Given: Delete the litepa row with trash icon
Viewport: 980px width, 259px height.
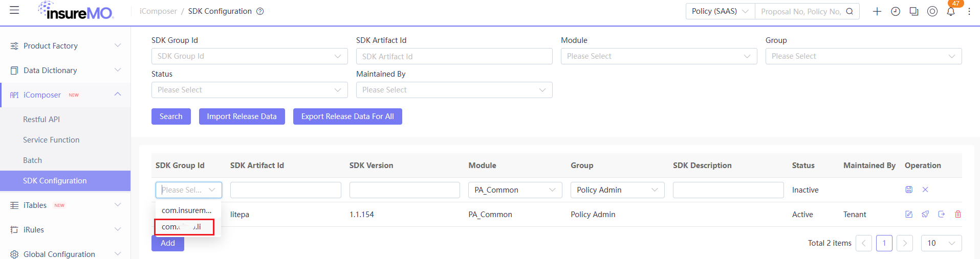Looking at the screenshot, I should click(x=958, y=214).
